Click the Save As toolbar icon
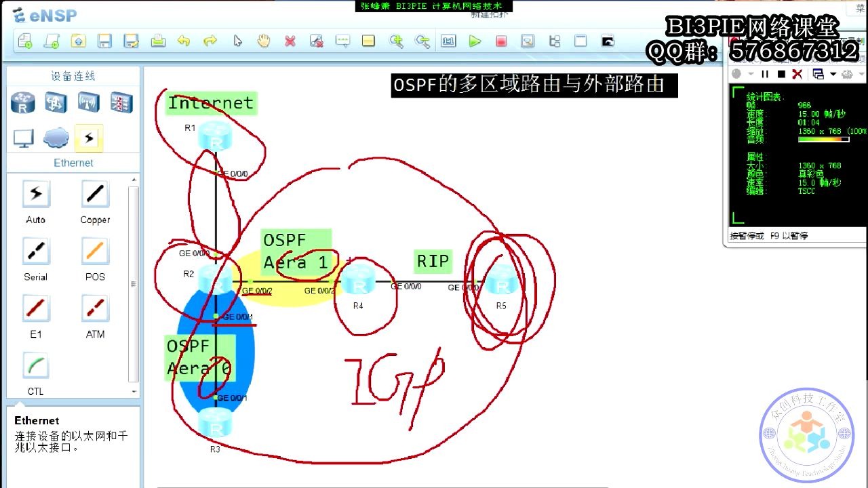The image size is (868, 488). [x=131, y=41]
